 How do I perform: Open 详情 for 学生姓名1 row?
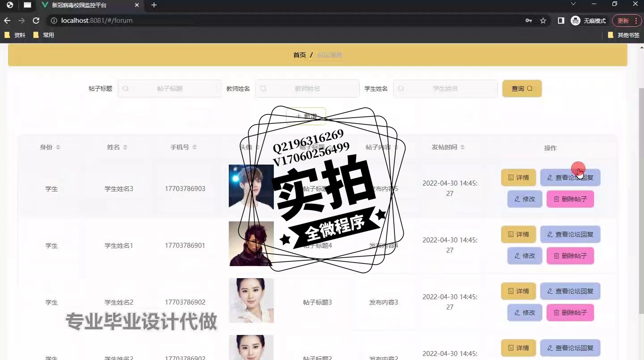click(518, 234)
